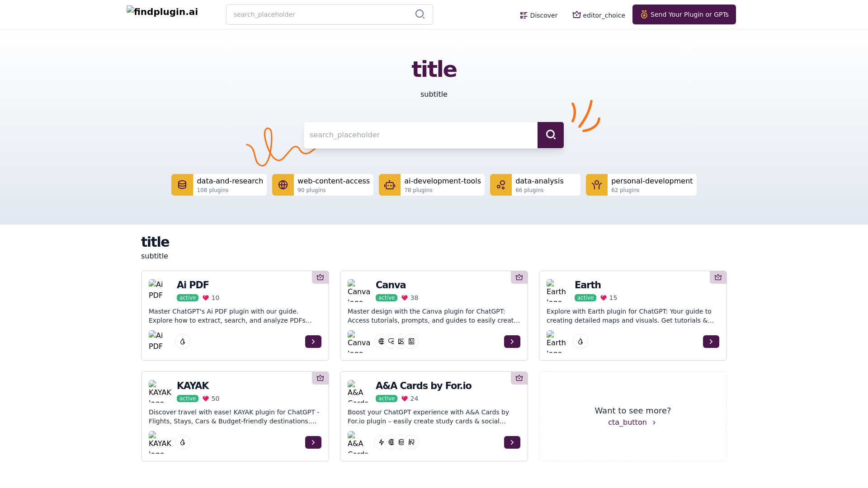Click the heart icon on Canva card

(405, 298)
